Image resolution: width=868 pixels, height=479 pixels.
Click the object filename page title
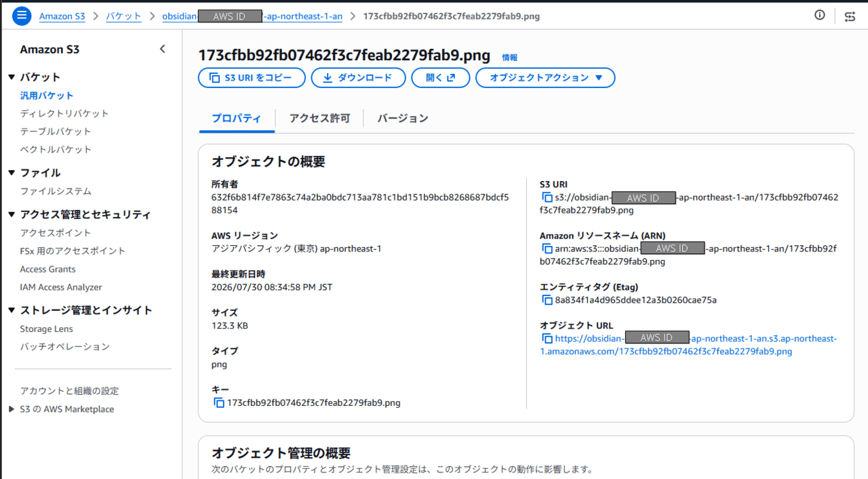344,56
